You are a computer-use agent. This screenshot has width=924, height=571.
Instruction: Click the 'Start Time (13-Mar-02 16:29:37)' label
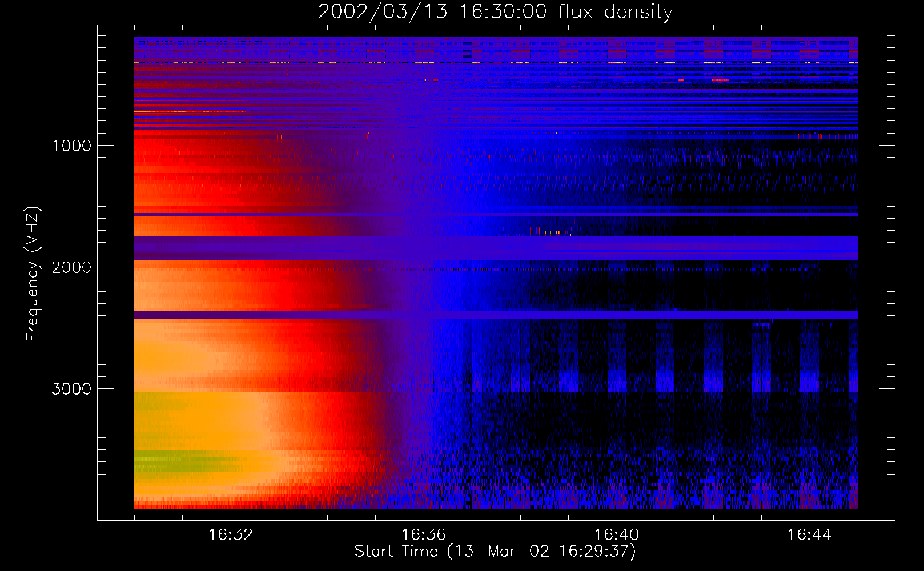(495, 552)
